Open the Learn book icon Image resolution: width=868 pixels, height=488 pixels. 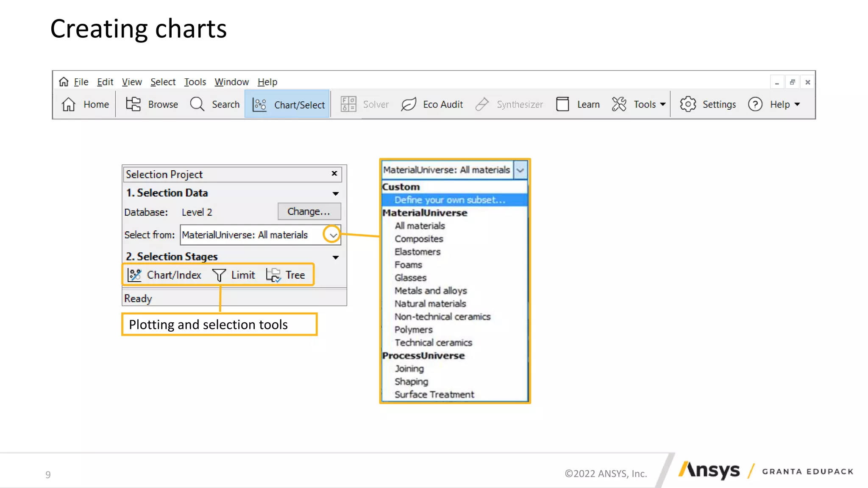562,104
